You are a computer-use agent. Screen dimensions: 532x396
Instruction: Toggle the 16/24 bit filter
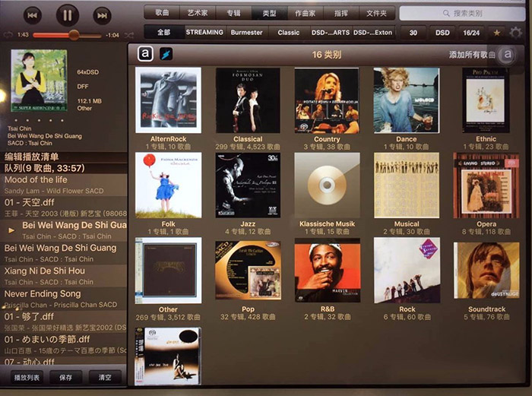point(471,33)
